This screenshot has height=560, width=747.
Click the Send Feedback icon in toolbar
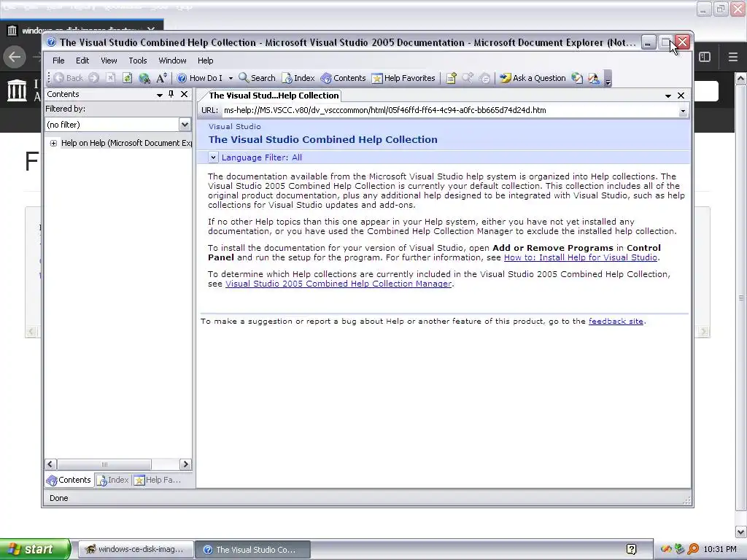(x=594, y=78)
